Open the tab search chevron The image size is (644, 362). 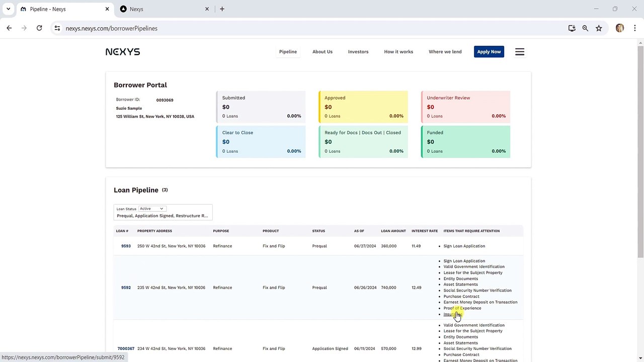[x=9, y=9]
